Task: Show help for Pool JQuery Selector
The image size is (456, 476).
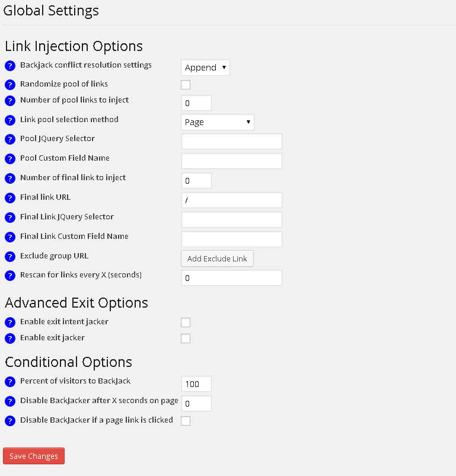Action: pos(9,140)
